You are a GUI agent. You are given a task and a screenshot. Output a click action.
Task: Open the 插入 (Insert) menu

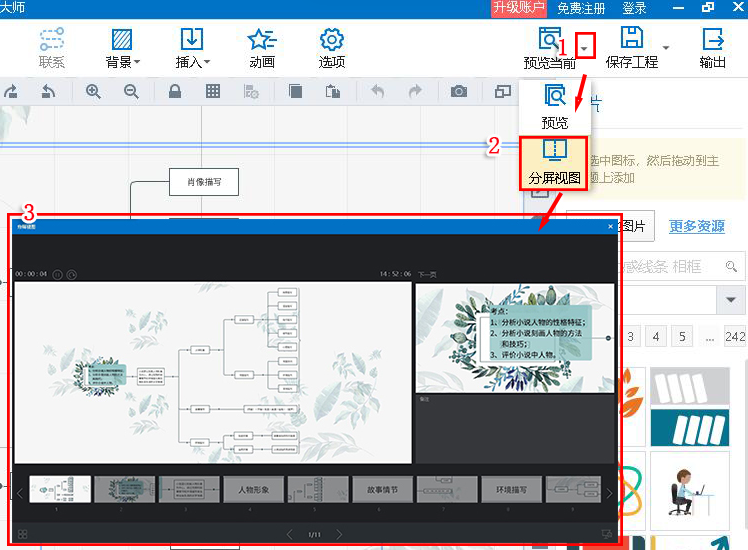click(x=192, y=47)
